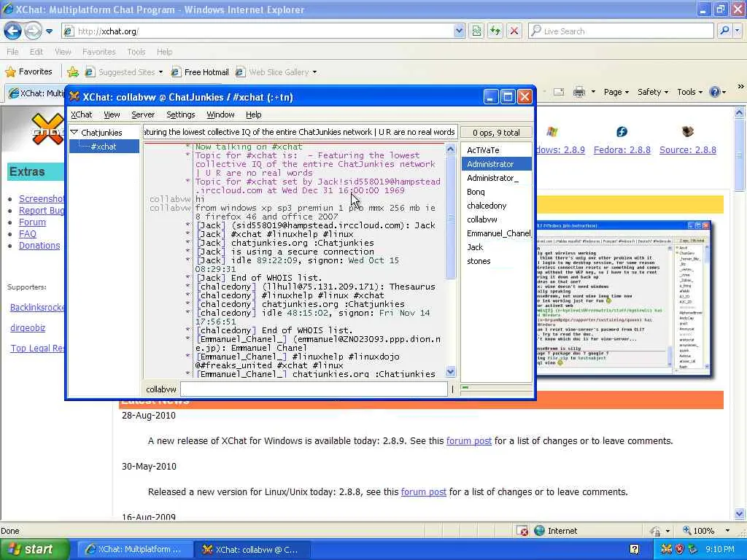
Task: Click the Stop loading icon
Action: (514, 31)
